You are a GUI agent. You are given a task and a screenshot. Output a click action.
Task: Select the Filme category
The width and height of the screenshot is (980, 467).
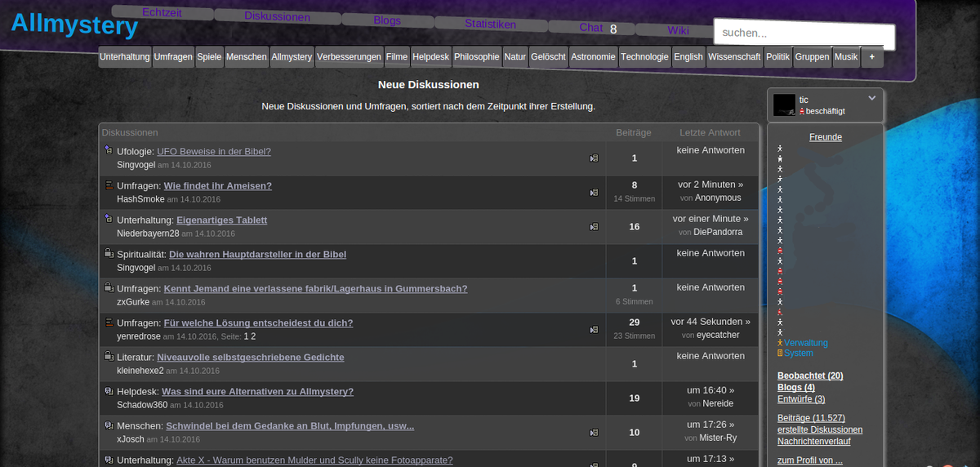(397, 57)
